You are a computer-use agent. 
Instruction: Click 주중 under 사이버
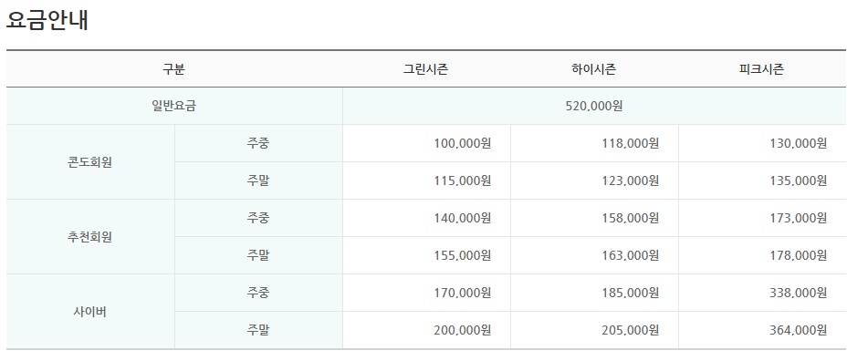[x=258, y=293]
